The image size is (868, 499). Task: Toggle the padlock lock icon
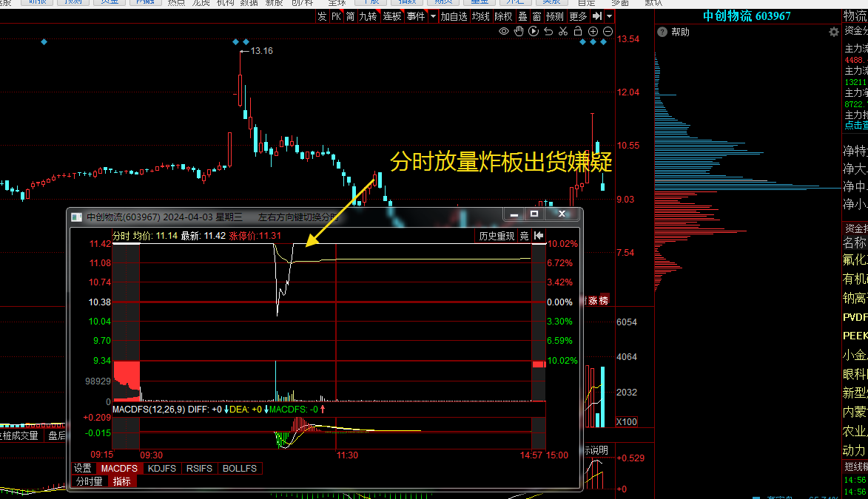578,32
